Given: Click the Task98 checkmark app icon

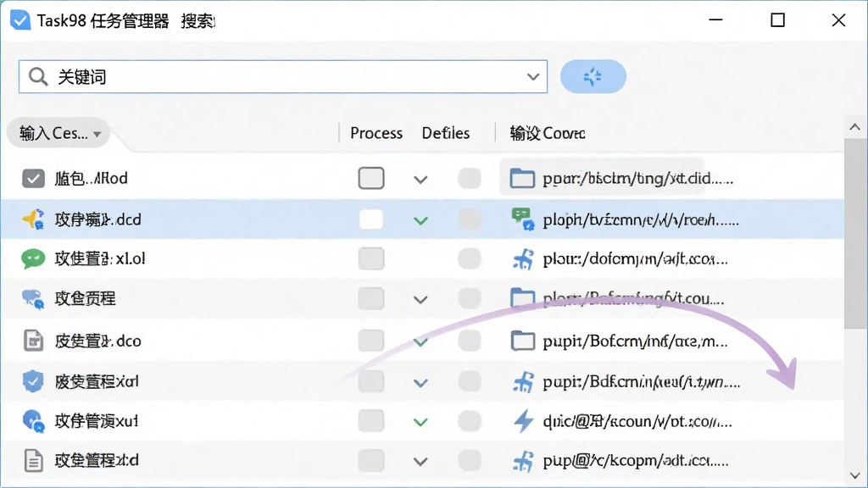Looking at the screenshot, I should click(20, 20).
